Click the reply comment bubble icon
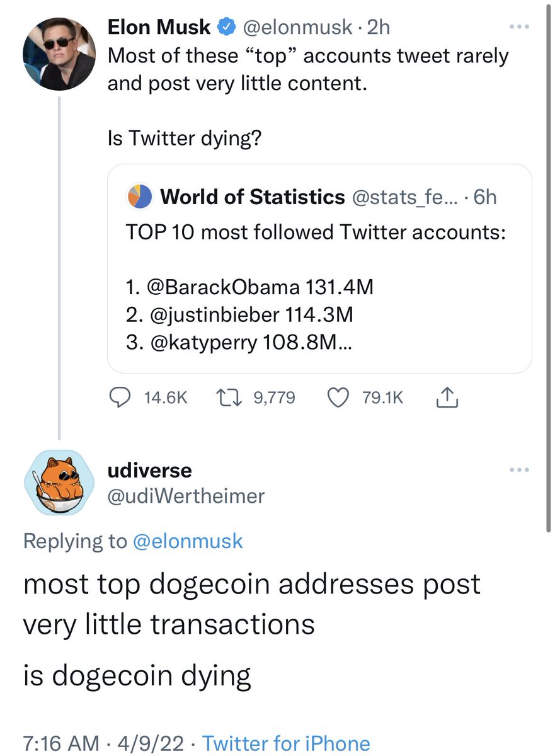555x756 pixels. pyautogui.click(x=120, y=398)
